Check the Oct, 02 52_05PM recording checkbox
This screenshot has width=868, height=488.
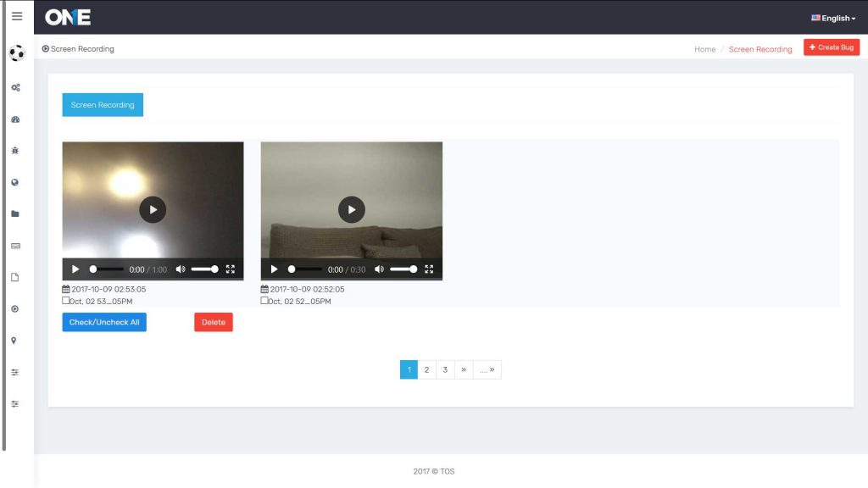[264, 300]
